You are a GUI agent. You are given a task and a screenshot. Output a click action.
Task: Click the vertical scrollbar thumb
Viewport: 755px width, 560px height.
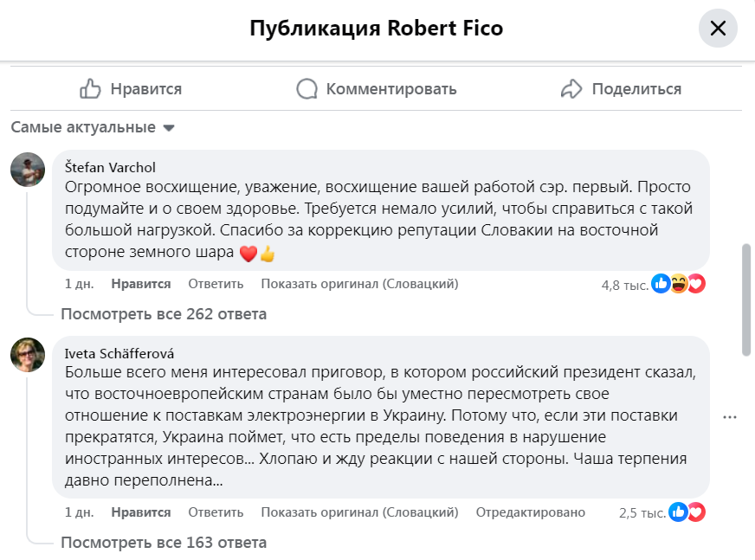click(746, 299)
